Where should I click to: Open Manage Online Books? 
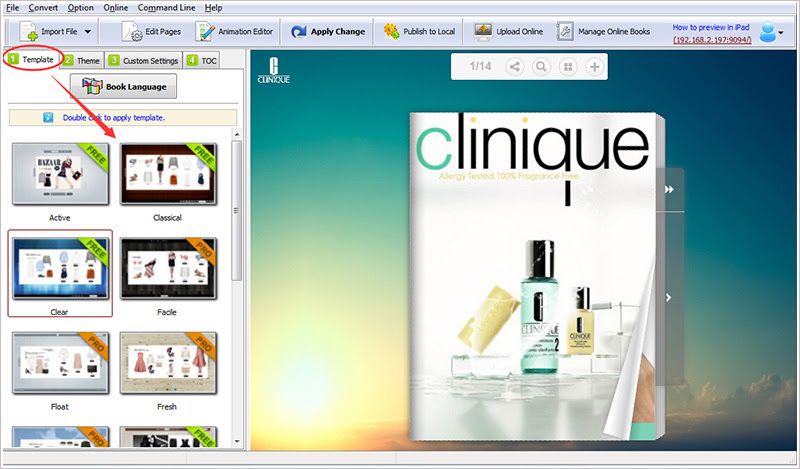[x=603, y=32]
